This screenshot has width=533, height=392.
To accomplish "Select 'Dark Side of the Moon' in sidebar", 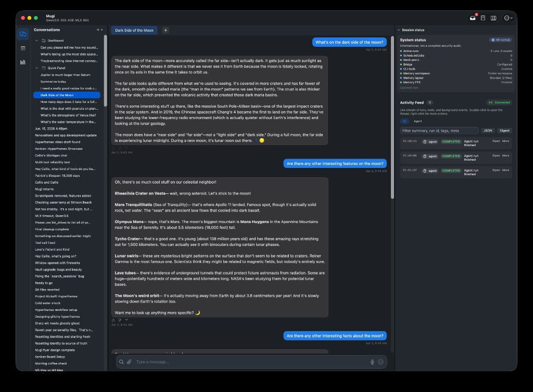I will point(67,95).
